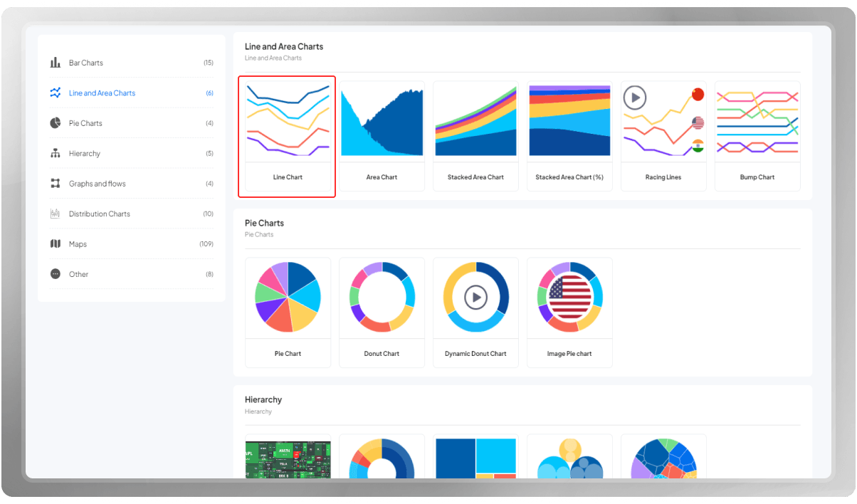
Task: Click the Bar Charts bar graph icon
Action: [x=56, y=63]
